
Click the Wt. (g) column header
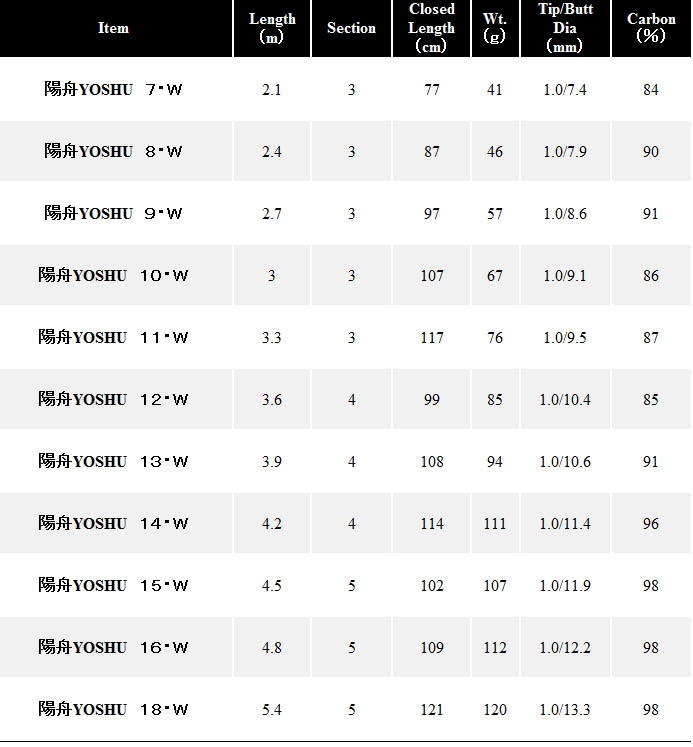click(494, 28)
